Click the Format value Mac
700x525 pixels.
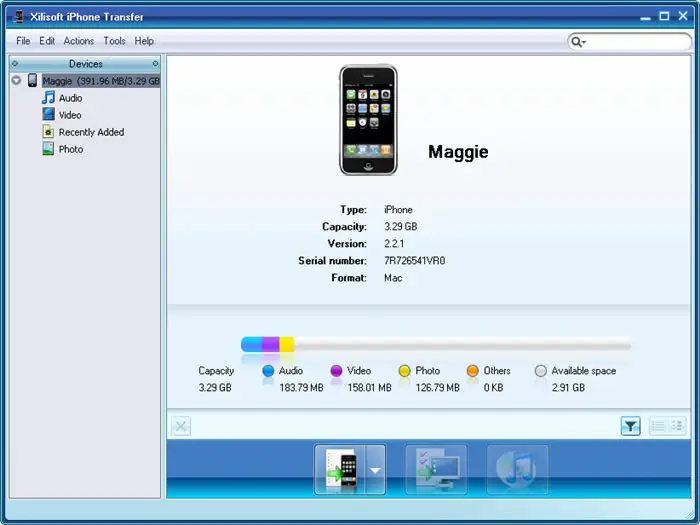coord(393,278)
